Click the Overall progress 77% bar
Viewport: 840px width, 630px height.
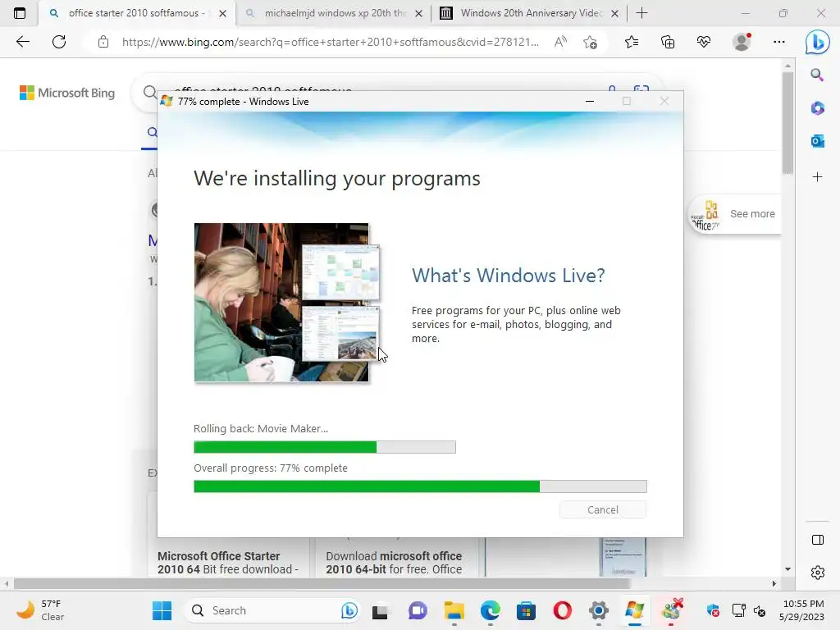(x=420, y=486)
